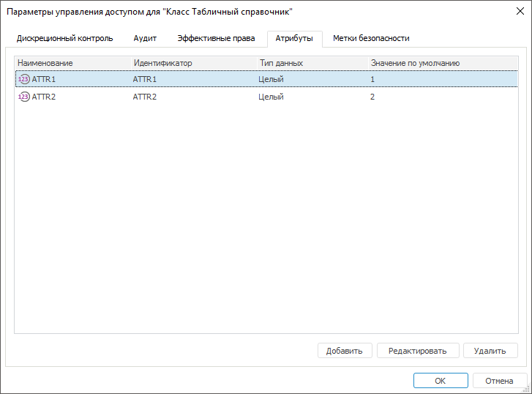Show the Метки безопасности tab
The image size is (532, 394).
pos(371,38)
